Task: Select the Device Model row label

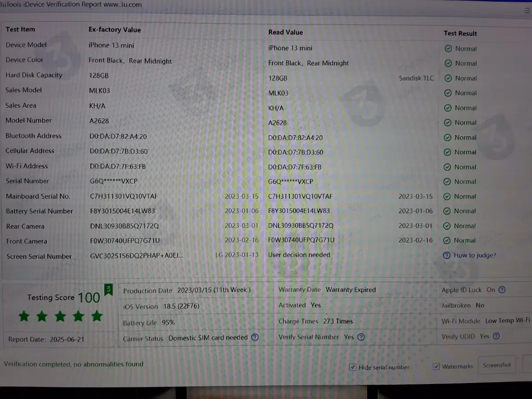Action: [26, 45]
